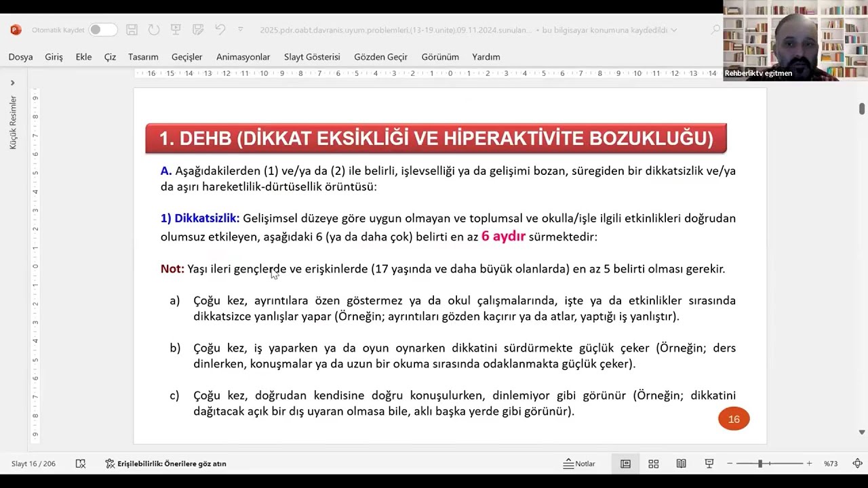Screen dimensions: 868x488
Task: Click the vertical scrollbar thumb
Action: pyautogui.click(x=862, y=108)
